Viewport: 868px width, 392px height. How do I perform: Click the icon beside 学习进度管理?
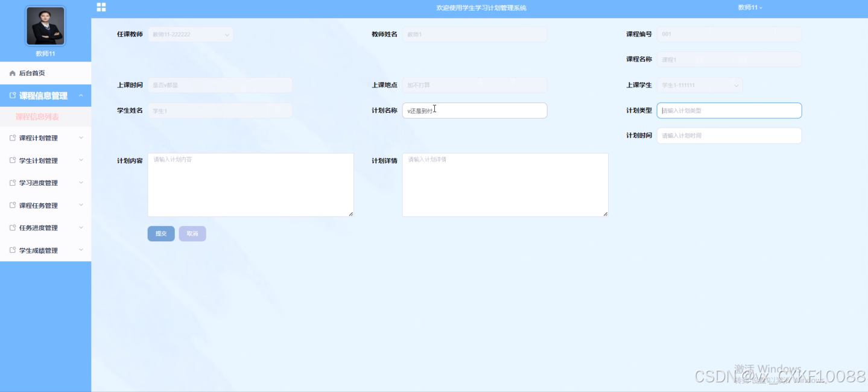(x=13, y=183)
